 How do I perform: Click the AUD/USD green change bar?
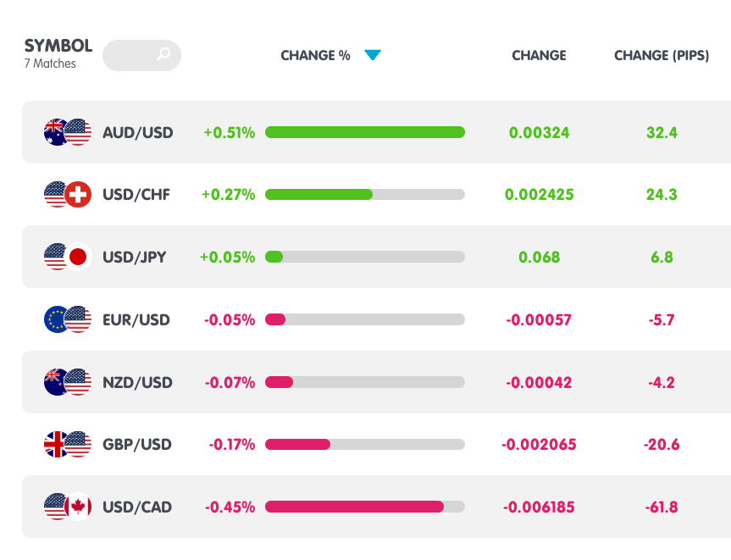pyautogui.click(x=365, y=132)
